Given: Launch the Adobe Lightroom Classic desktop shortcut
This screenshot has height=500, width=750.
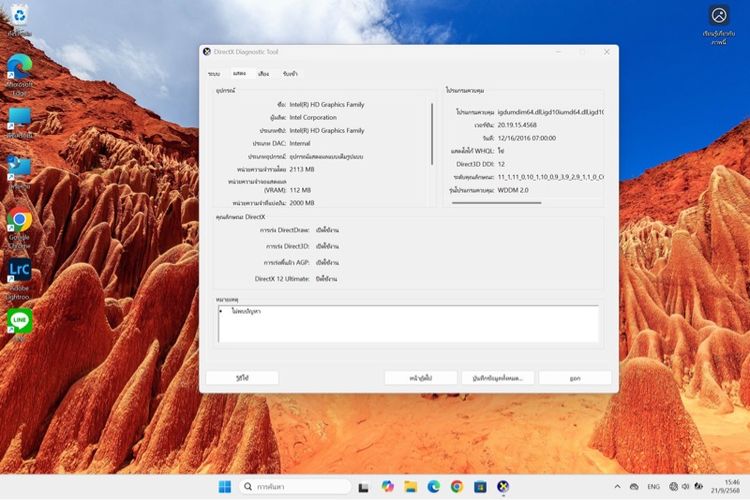Looking at the screenshot, I should [19, 270].
